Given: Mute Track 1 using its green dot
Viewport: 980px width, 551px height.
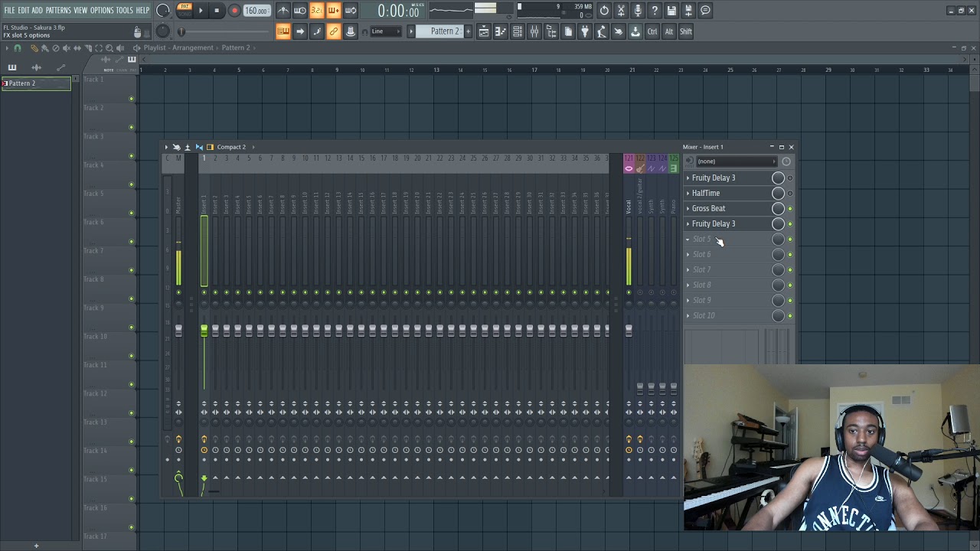Looking at the screenshot, I should click(x=132, y=99).
